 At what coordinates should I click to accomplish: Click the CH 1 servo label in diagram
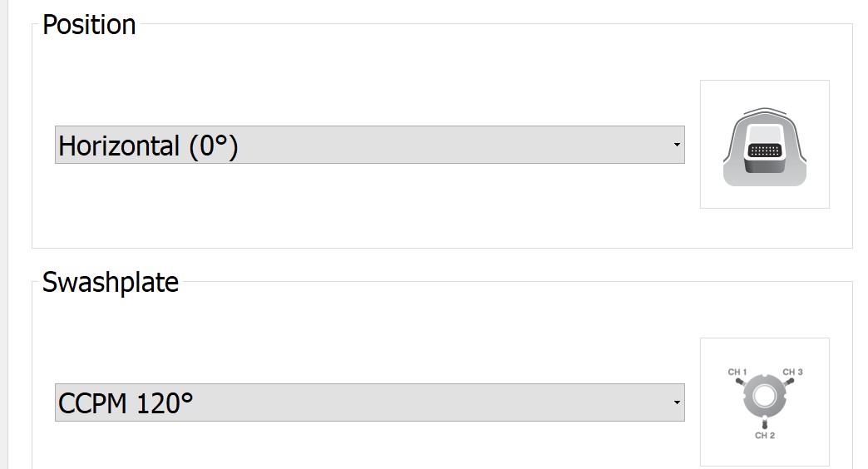pos(737,372)
